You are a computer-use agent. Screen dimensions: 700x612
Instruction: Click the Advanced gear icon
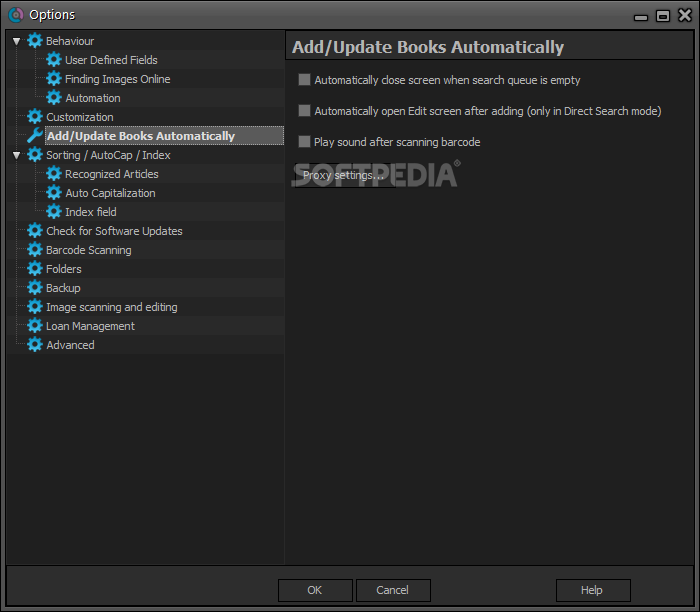click(34, 345)
